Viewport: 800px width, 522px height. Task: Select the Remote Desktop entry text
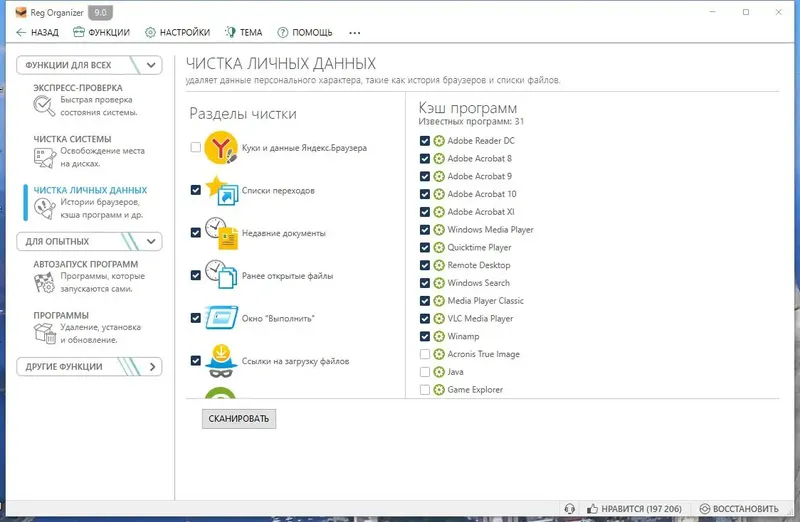point(479,265)
